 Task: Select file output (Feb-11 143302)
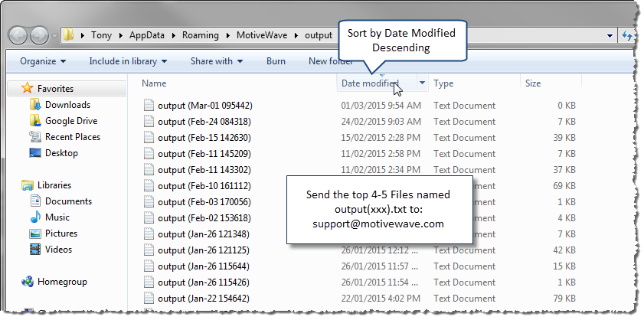[204, 170]
